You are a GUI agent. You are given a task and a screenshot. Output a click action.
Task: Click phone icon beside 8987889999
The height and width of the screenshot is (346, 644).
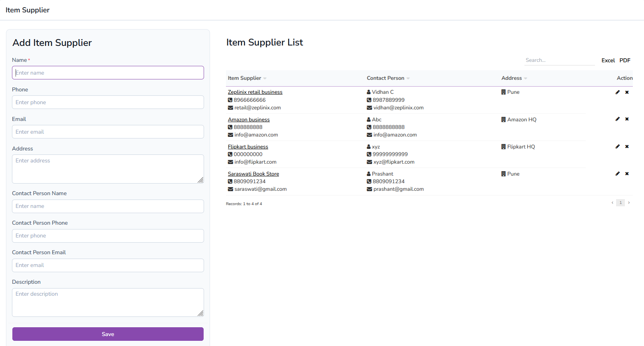(x=369, y=100)
